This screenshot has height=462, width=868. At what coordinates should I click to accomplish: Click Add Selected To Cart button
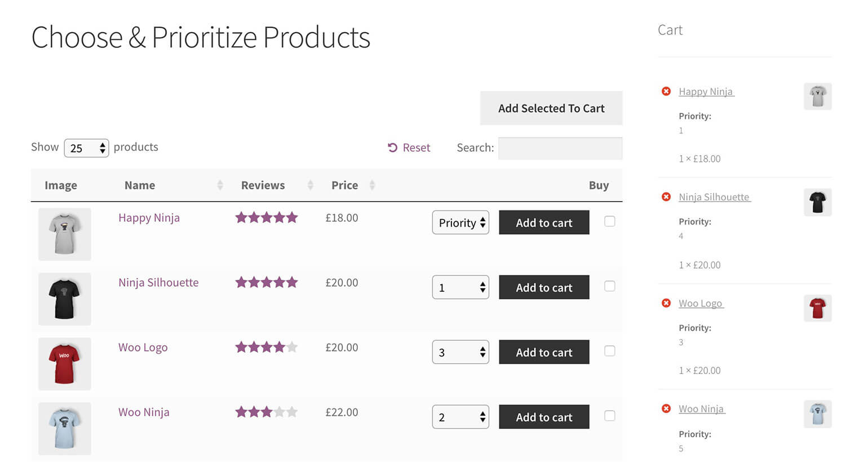click(551, 108)
